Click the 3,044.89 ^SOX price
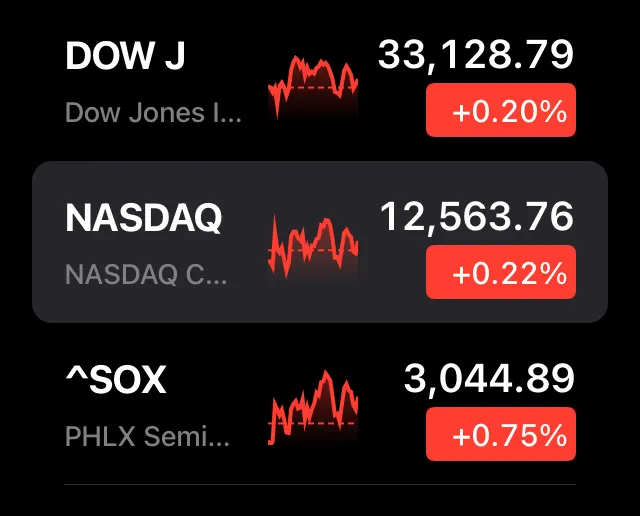Image resolution: width=640 pixels, height=516 pixels. point(489,378)
